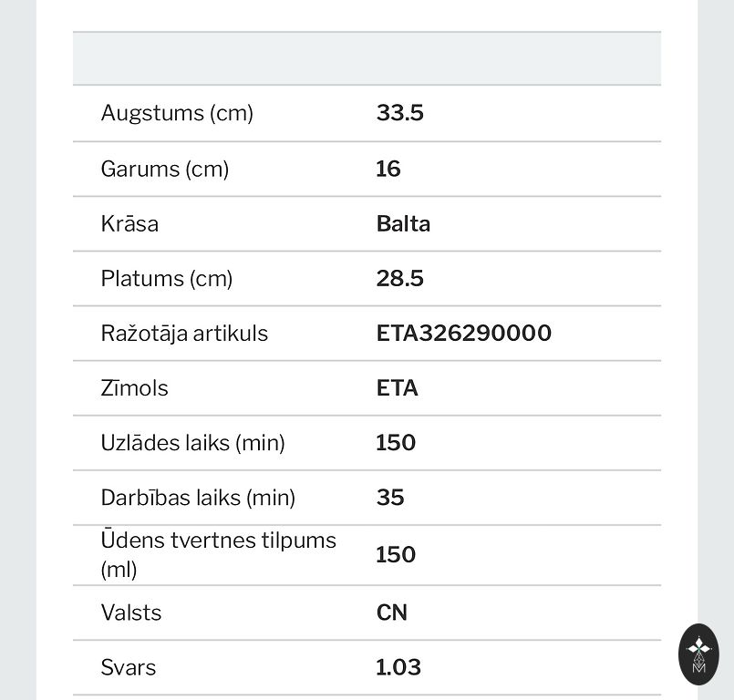Select the "Zīmols" row label
This screenshot has height=700, width=734.
click(x=134, y=387)
